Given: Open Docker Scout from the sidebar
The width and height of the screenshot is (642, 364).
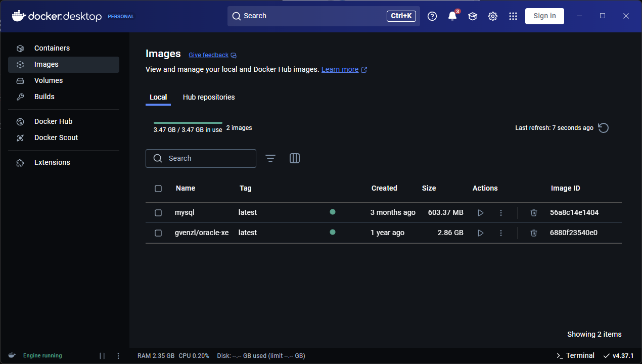Looking at the screenshot, I should coord(56,137).
